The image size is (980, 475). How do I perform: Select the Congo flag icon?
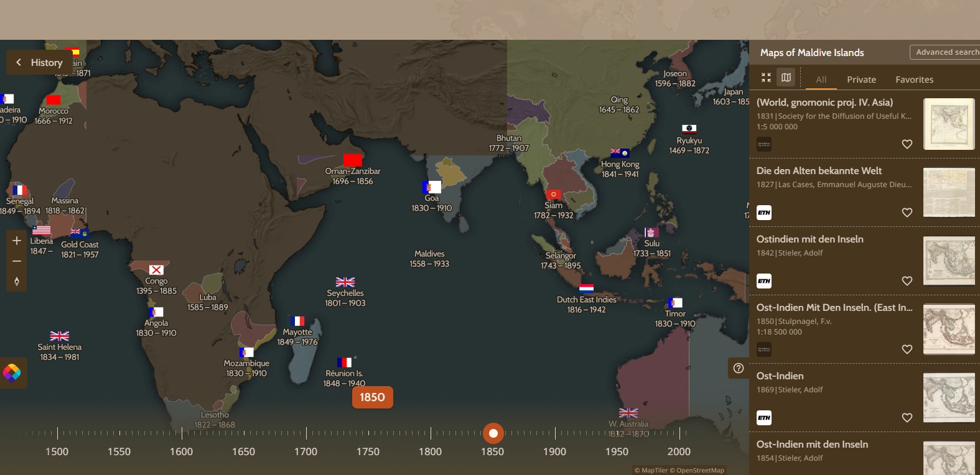coord(156,270)
